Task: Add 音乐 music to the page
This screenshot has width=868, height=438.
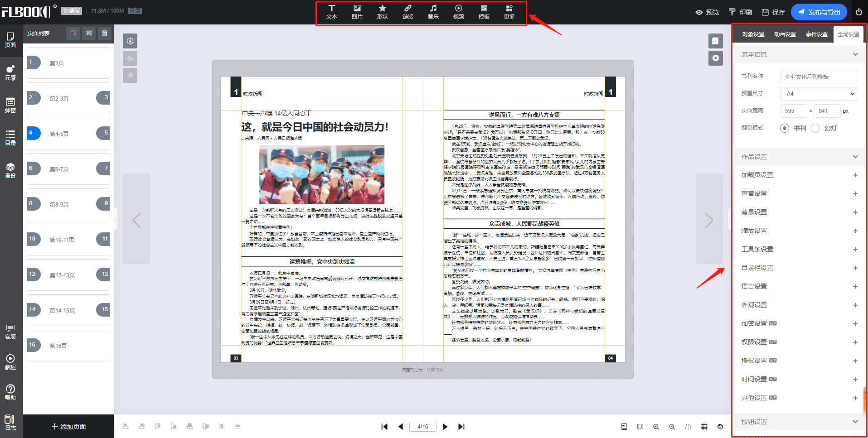Action: tap(433, 12)
